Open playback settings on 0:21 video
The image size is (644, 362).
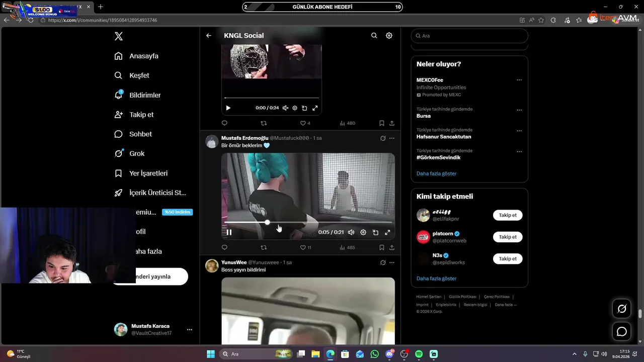point(363,232)
